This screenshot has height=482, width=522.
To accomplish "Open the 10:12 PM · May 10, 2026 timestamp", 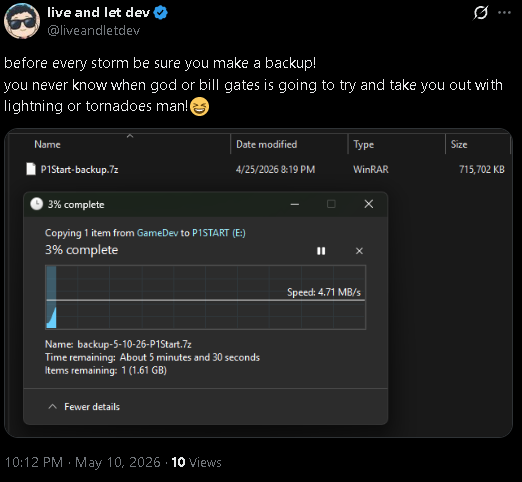I will coord(83,463).
